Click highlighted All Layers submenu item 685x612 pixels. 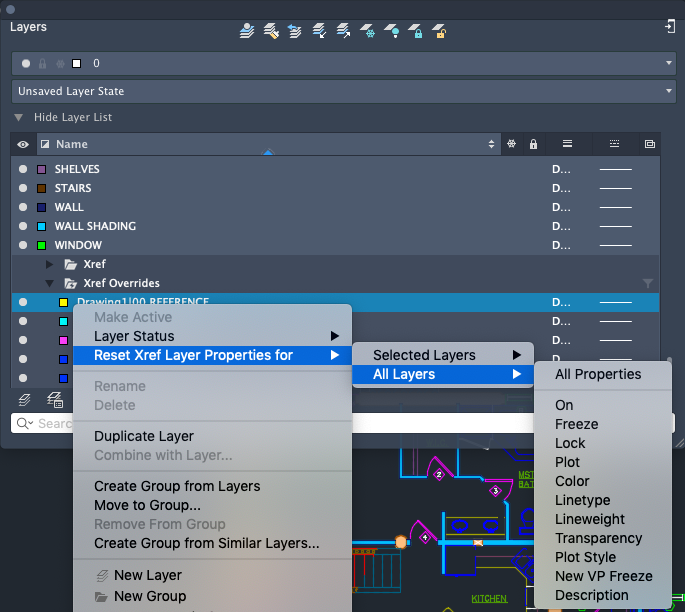pos(443,374)
